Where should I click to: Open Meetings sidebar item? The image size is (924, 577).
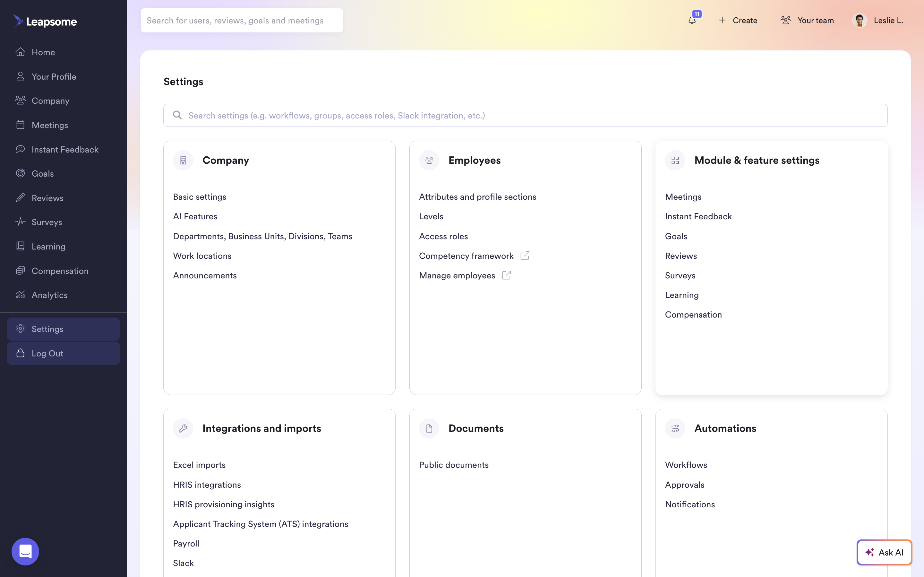(x=63, y=125)
